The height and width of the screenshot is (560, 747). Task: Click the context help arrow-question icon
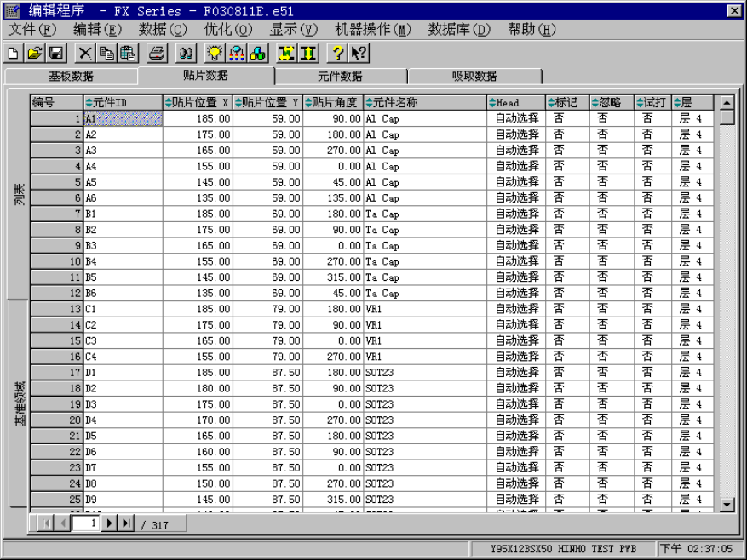click(x=359, y=54)
